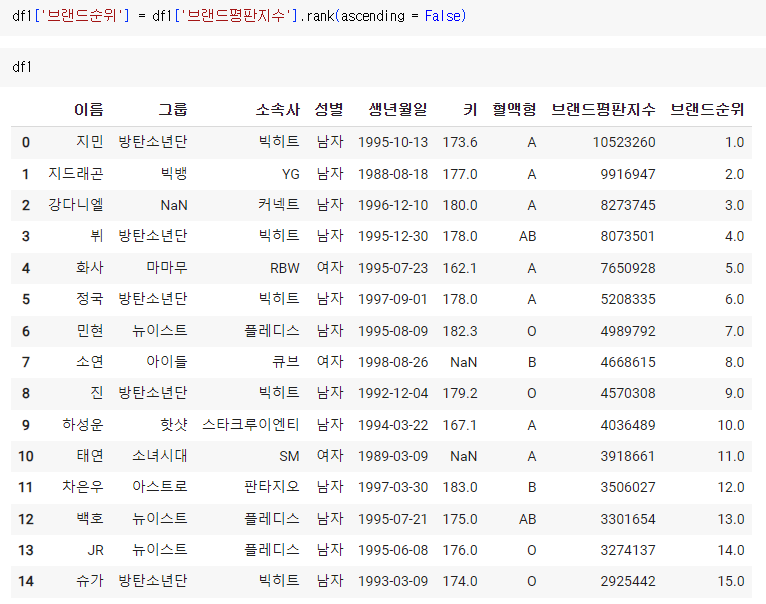The height and width of the screenshot is (604, 766).
Task: Click the reputation value 9916947
Action: click(628, 174)
